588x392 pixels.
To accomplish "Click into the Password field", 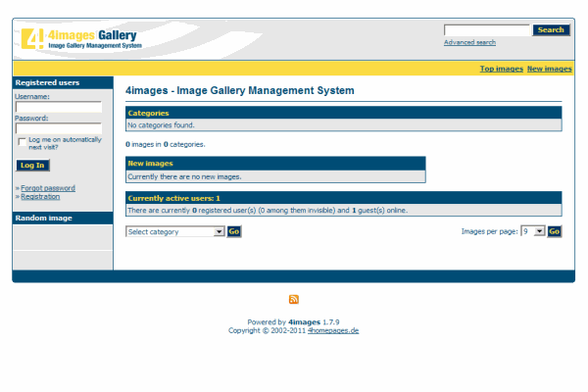I will [59, 127].
